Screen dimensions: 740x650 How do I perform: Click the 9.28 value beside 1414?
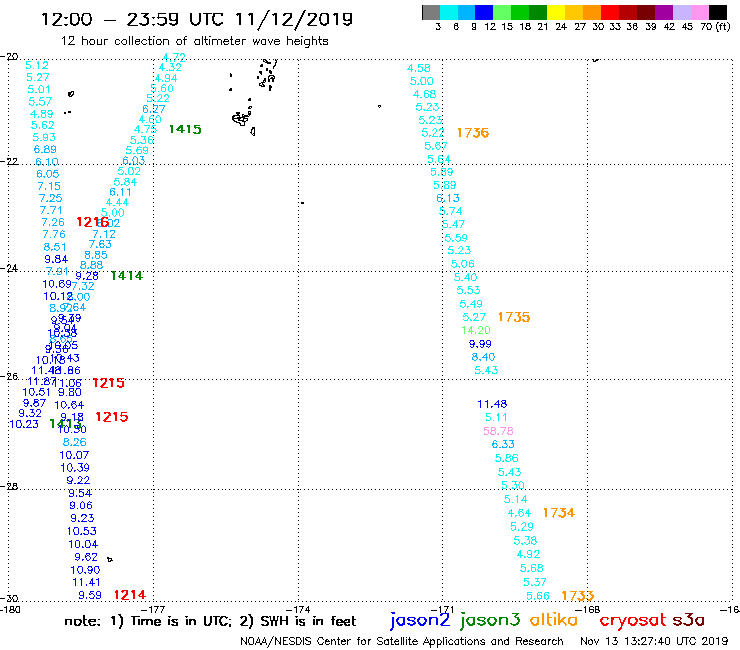87,276
